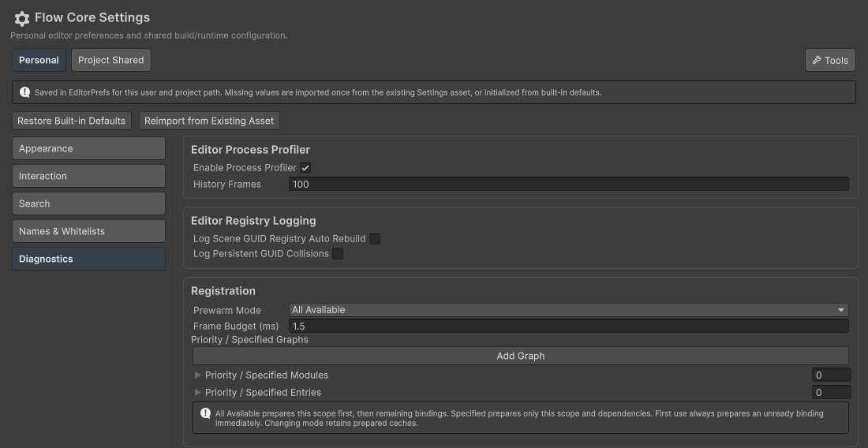Expand Priority / Specified Modules foldout
868x448 pixels.
click(197, 375)
